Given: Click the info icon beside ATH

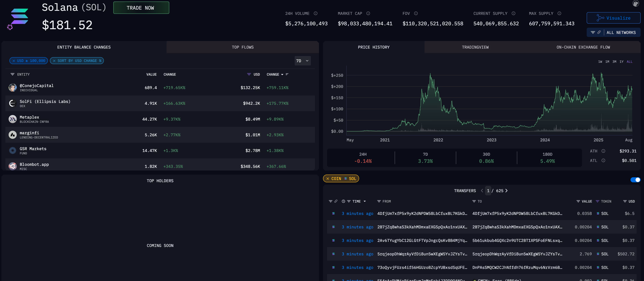Looking at the screenshot, I should (x=603, y=151).
